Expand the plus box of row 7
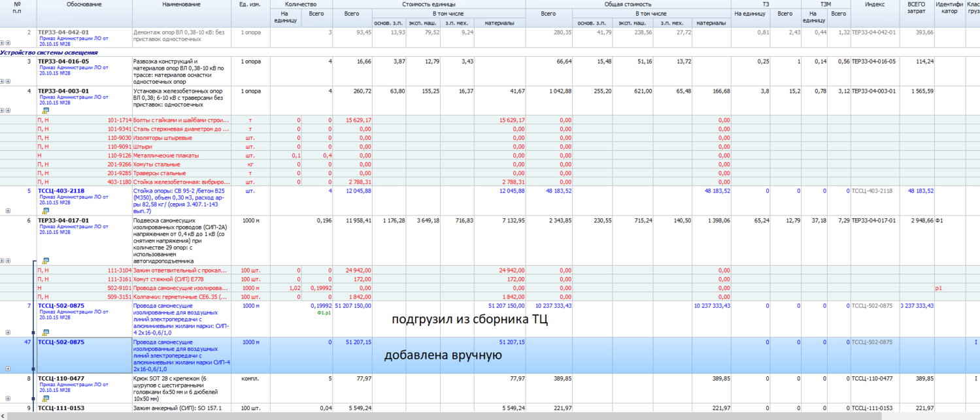This screenshot has height=420, width=980. coord(8,332)
